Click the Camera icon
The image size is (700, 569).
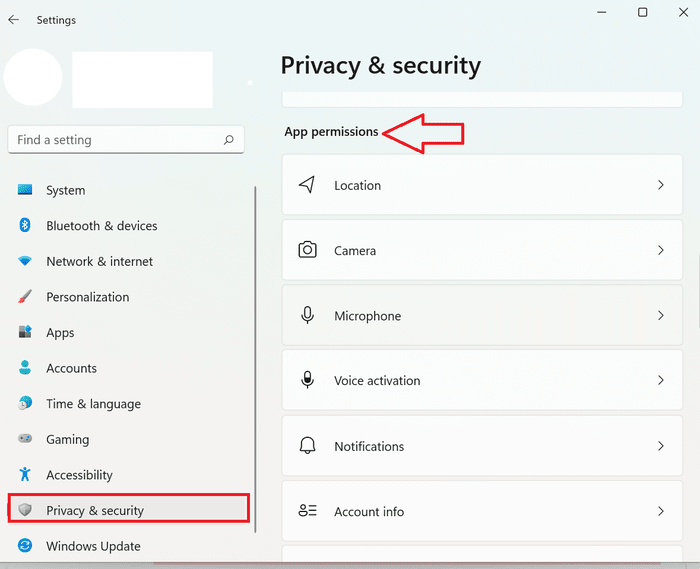point(307,250)
